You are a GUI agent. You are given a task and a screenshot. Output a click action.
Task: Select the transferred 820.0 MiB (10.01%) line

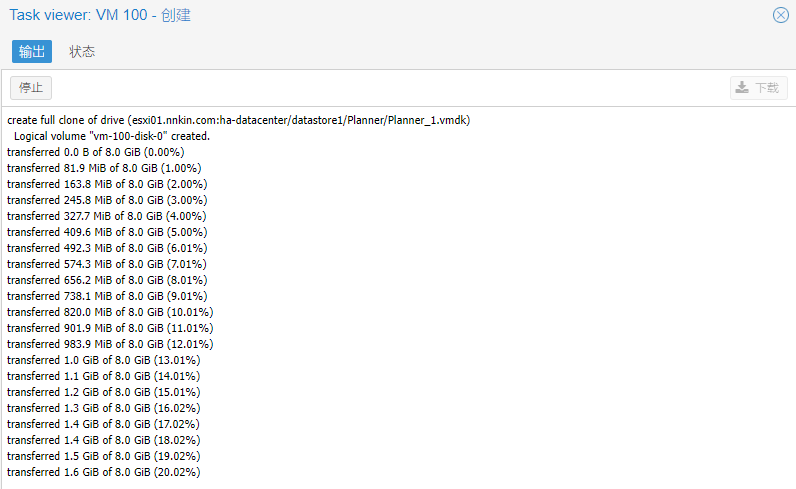(109, 312)
